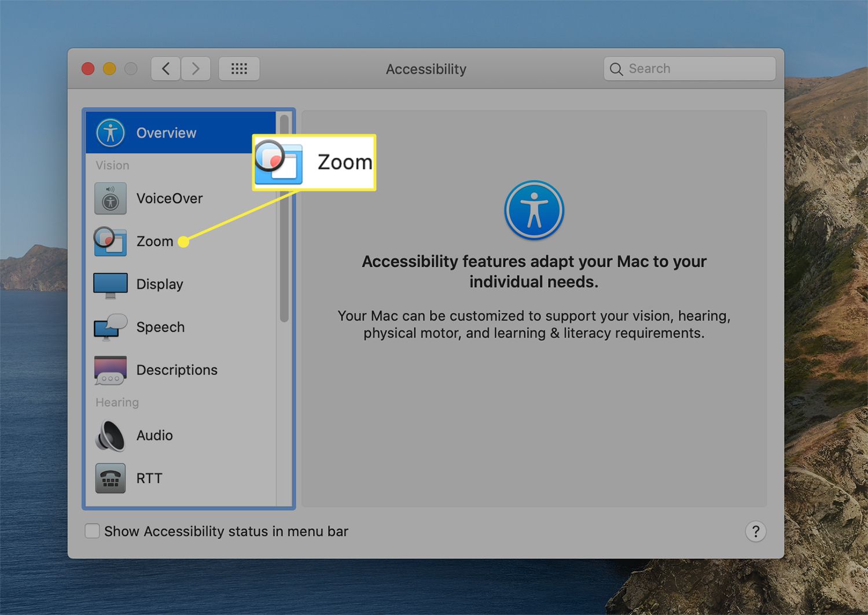Select the Overview accessibility icon in sidebar

(x=111, y=132)
